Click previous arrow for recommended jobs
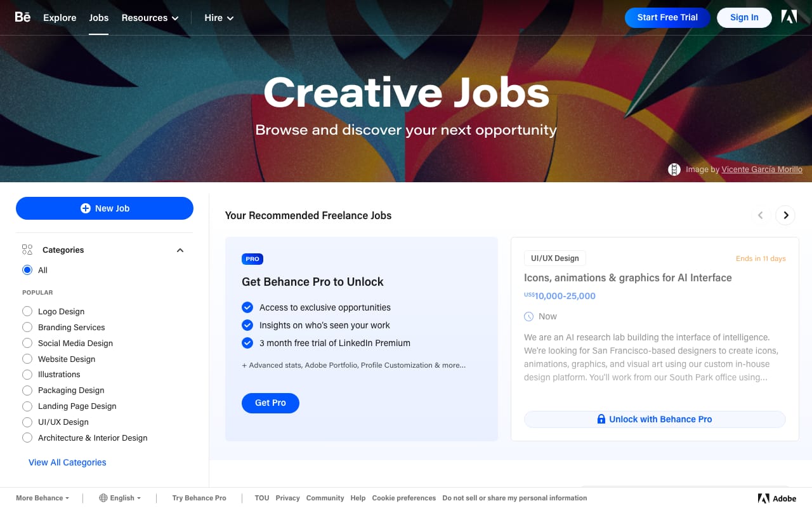This screenshot has width=812, height=508. 761,215
